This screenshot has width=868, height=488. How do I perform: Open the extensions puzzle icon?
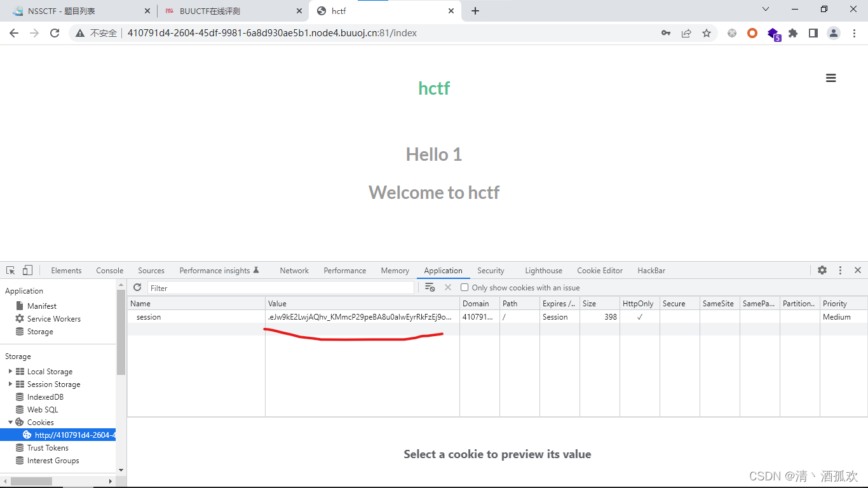pos(793,33)
